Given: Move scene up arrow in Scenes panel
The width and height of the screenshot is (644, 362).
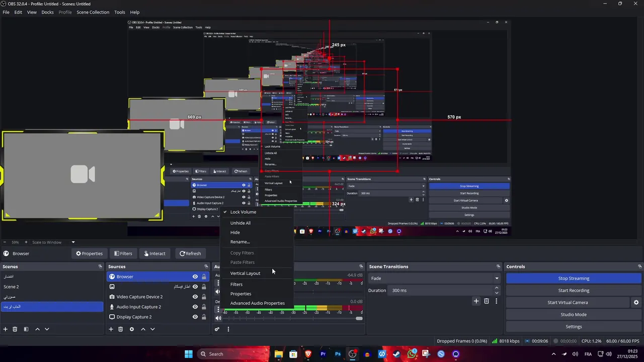Looking at the screenshot, I should point(37,329).
